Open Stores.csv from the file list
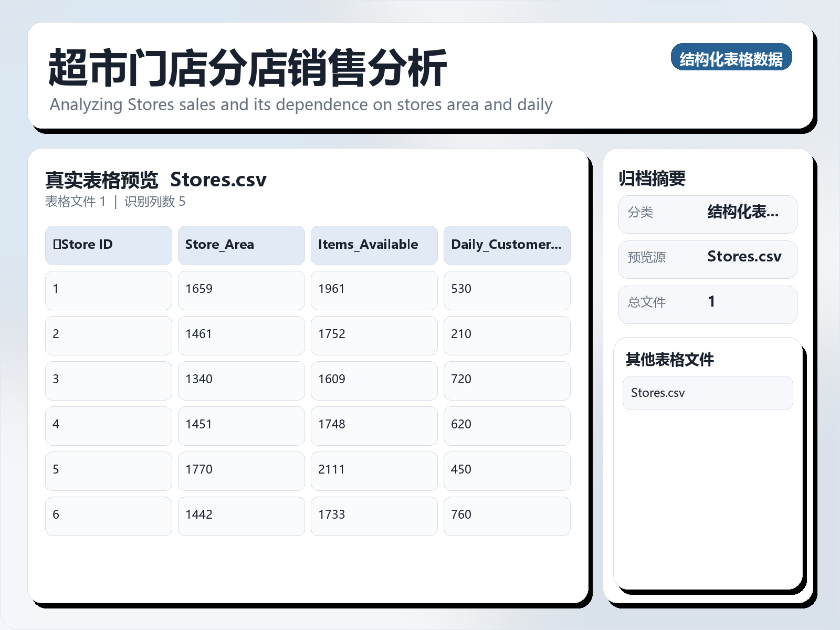 (x=708, y=393)
